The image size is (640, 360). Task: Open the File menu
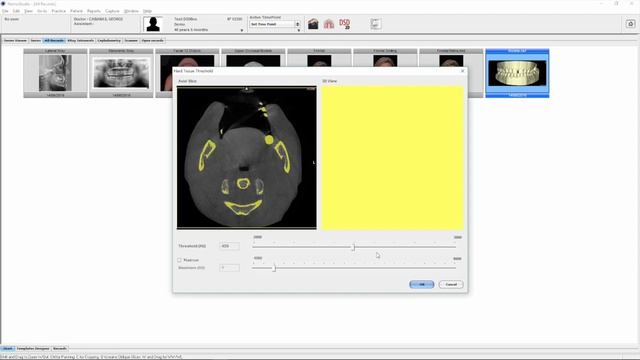coord(5,11)
